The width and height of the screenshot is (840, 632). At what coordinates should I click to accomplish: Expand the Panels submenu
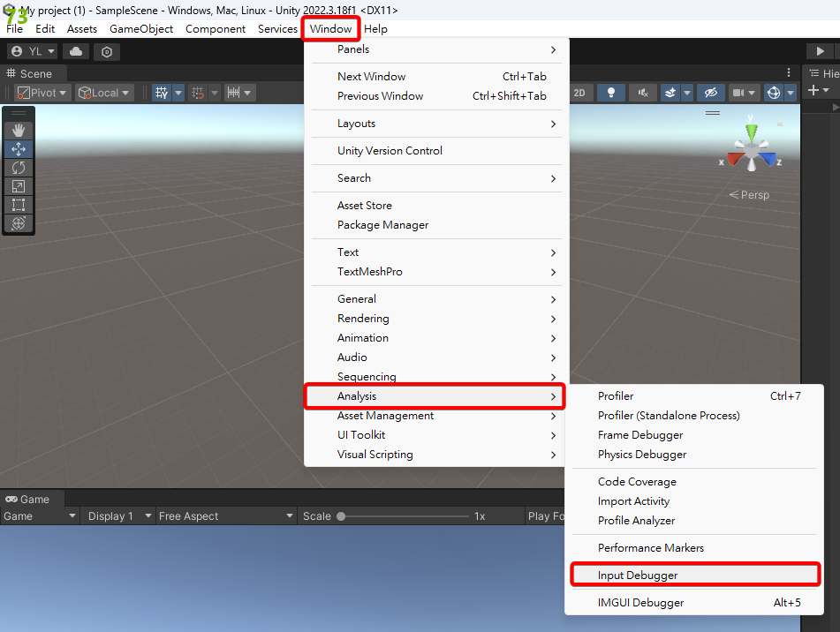pos(436,49)
